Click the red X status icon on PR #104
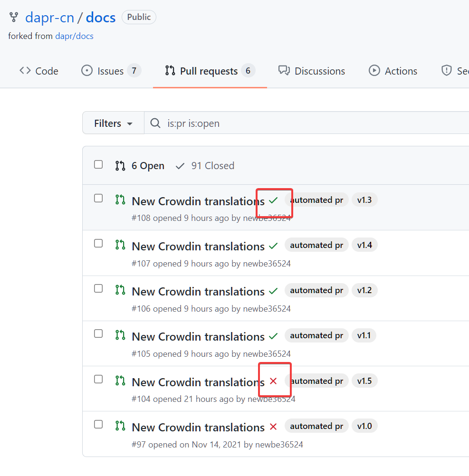 (x=274, y=381)
